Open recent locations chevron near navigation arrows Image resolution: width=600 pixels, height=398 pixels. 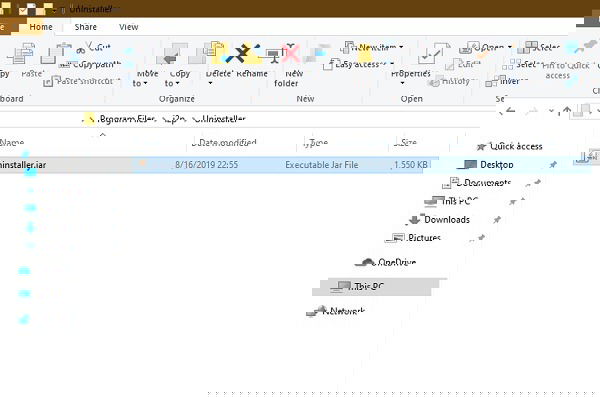tap(551, 111)
